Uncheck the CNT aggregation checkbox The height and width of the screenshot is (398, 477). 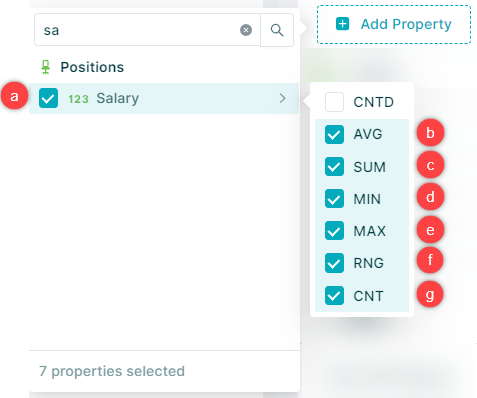(x=334, y=295)
